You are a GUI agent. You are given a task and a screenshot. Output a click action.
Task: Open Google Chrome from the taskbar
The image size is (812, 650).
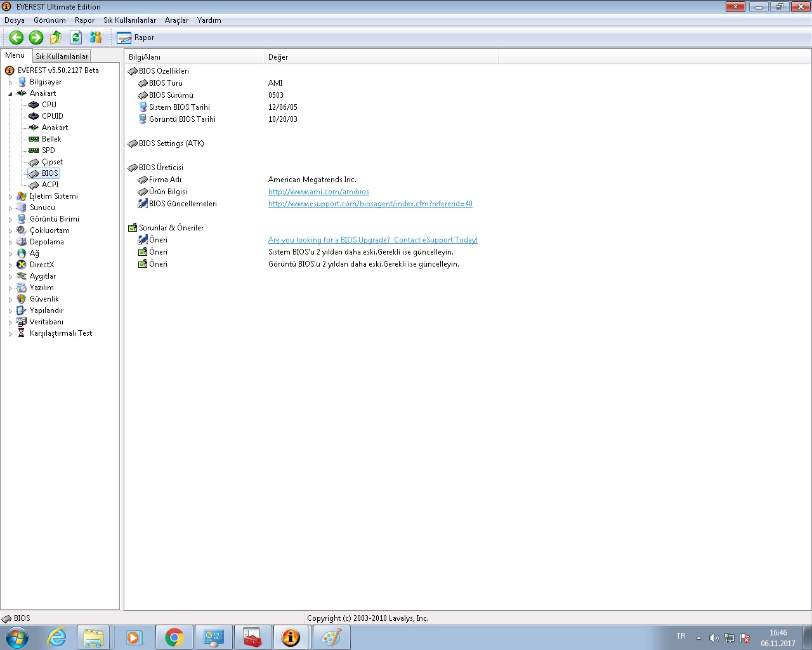click(x=174, y=637)
